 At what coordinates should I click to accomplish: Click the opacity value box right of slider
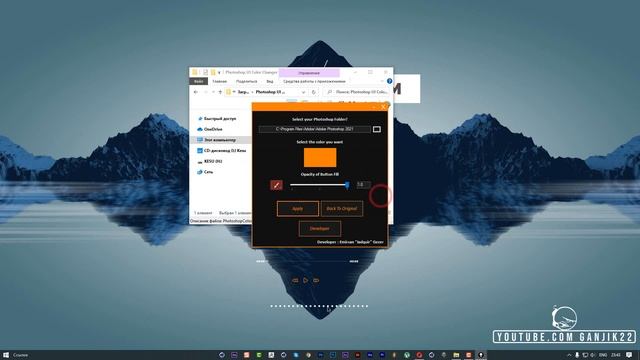(x=363, y=185)
